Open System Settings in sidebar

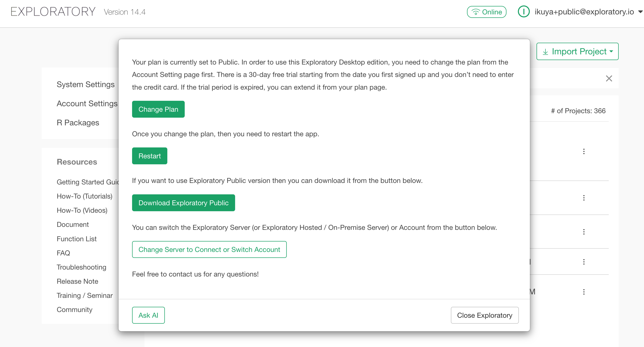pos(85,84)
